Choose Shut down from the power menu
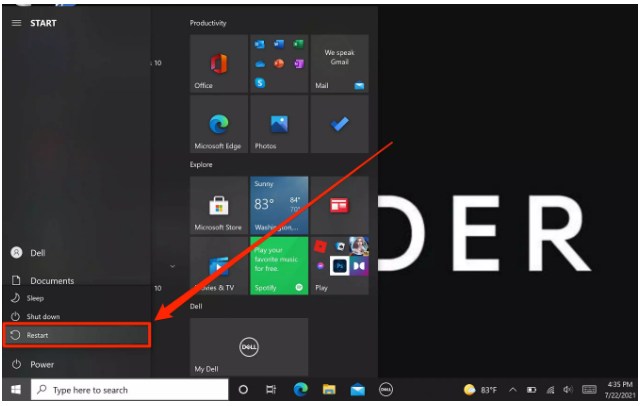The image size is (644, 406). click(77, 317)
